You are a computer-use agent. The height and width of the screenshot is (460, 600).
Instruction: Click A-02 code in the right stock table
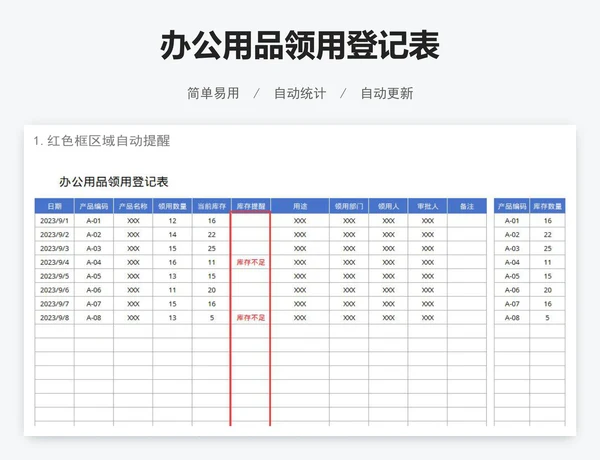(512, 235)
